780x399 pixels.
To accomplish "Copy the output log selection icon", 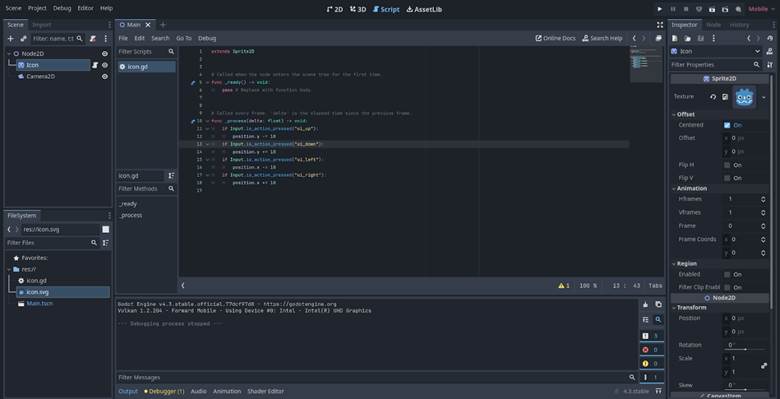I will click(659, 304).
